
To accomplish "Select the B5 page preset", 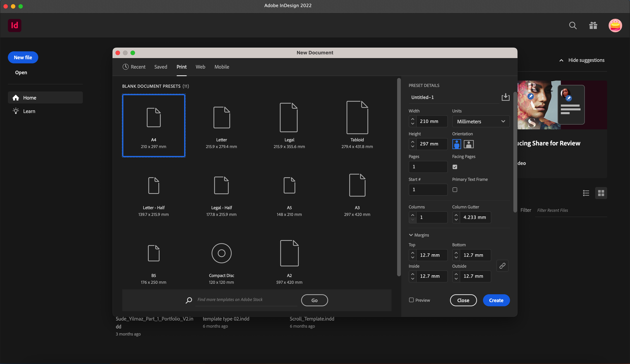I will click(x=154, y=261).
